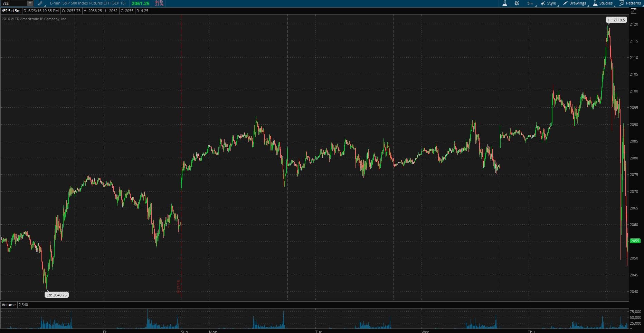Viewport: 644px width, 333px height.
Task: Expand the /ES symbol dropdown arrow
Action: click(30, 3)
